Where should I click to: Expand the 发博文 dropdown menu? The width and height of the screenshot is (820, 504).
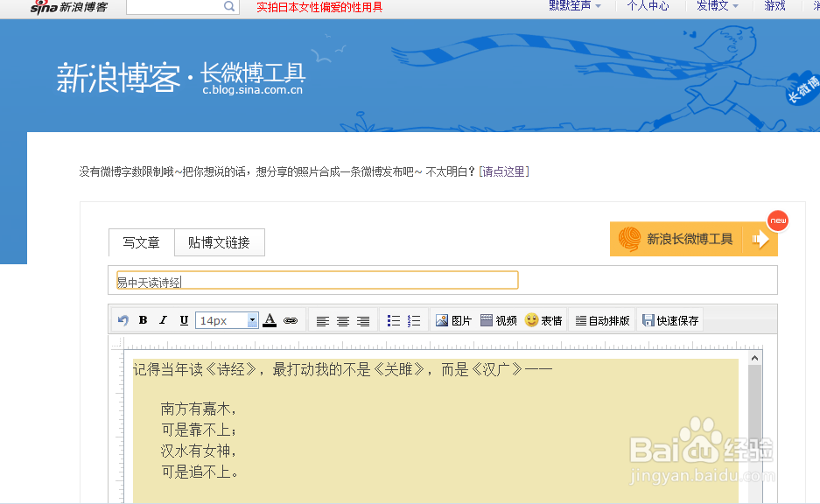click(x=718, y=6)
